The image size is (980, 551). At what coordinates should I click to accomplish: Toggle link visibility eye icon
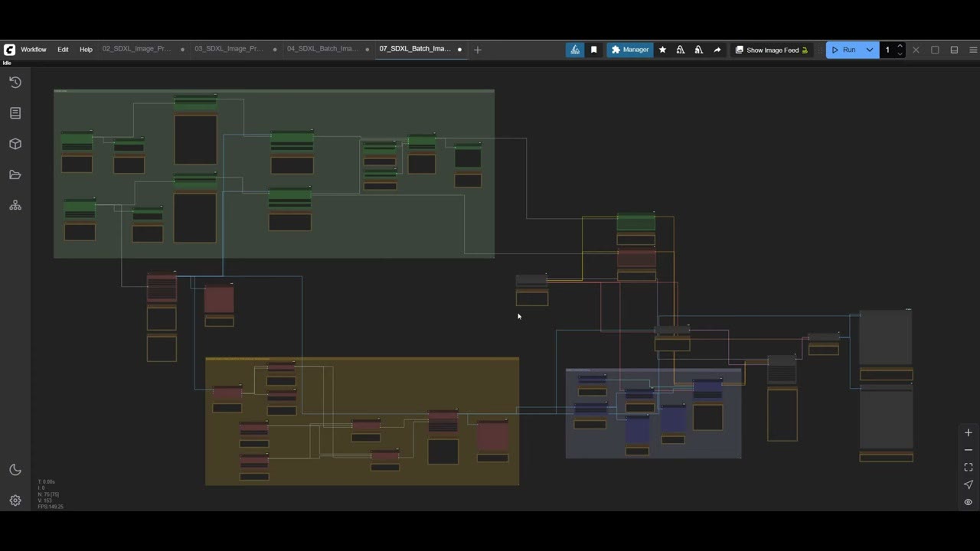click(x=969, y=502)
